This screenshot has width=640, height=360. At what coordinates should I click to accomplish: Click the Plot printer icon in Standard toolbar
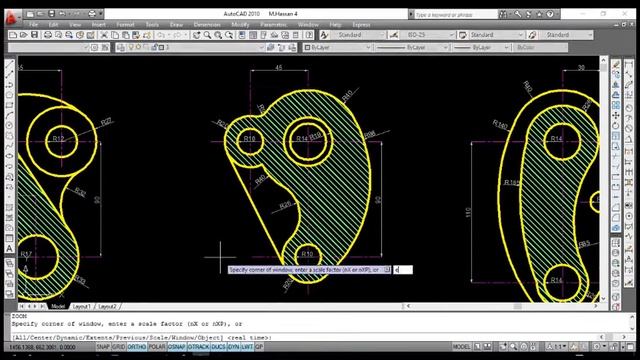tap(48, 35)
